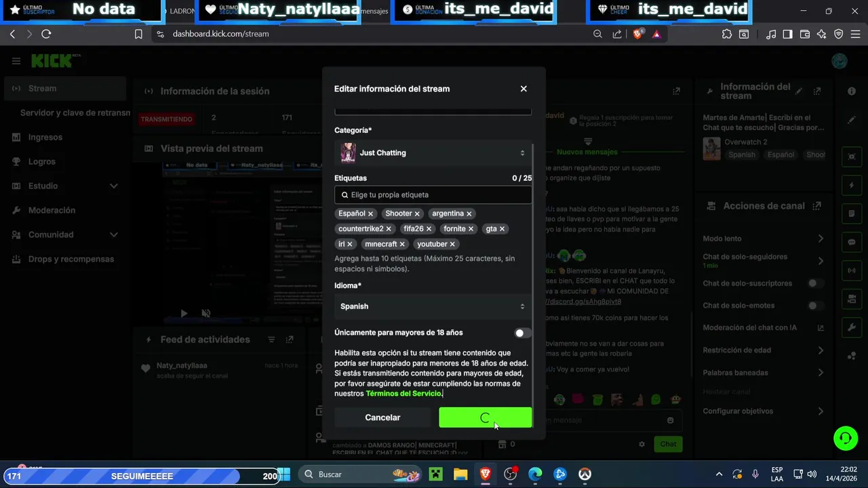Open OBS Studio from the taskbar
The height and width of the screenshot is (488, 868).
(x=510, y=474)
